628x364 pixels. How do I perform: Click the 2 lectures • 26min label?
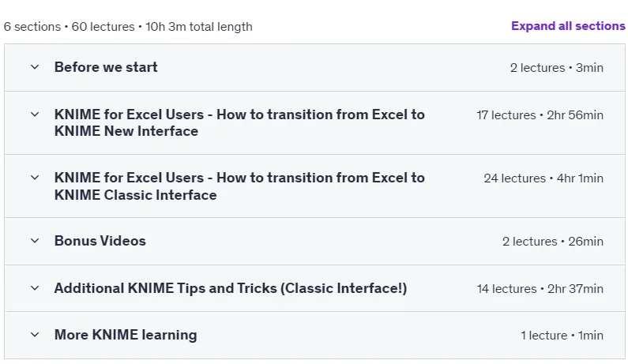click(553, 242)
